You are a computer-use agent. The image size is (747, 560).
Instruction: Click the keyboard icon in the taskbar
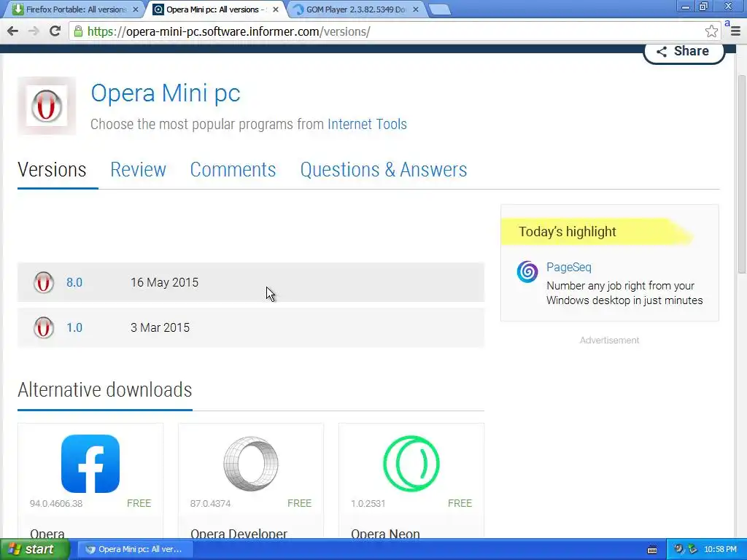(x=652, y=550)
